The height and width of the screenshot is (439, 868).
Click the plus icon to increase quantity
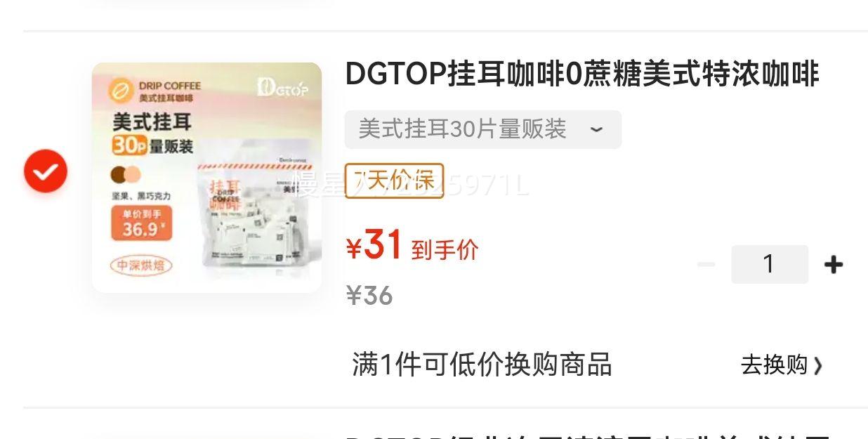pyautogui.click(x=833, y=265)
